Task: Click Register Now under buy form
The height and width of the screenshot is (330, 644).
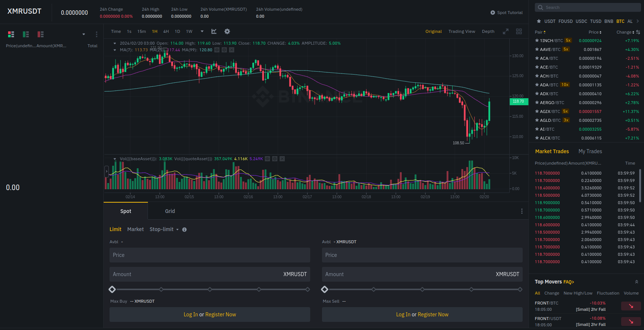Action: (221, 314)
